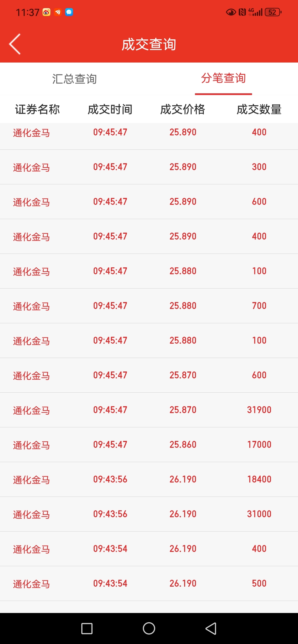Tap the blue chat notification icon

[69, 12]
